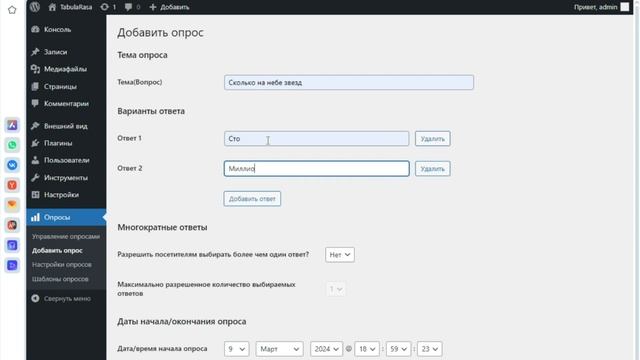Open Страницы pages menu
The width and height of the screenshot is (640, 360).
click(66, 87)
